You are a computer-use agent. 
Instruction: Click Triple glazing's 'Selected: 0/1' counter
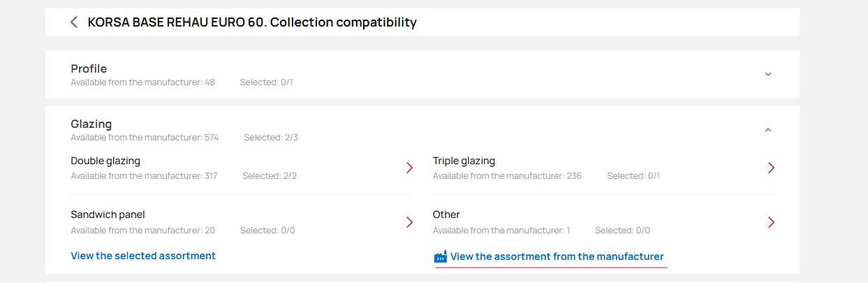pyautogui.click(x=633, y=176)
